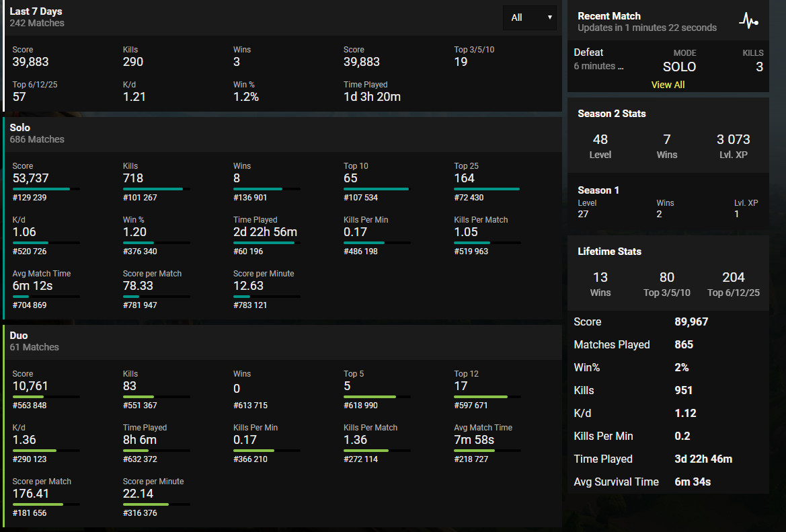Select the Solo section header

(20, 127)
